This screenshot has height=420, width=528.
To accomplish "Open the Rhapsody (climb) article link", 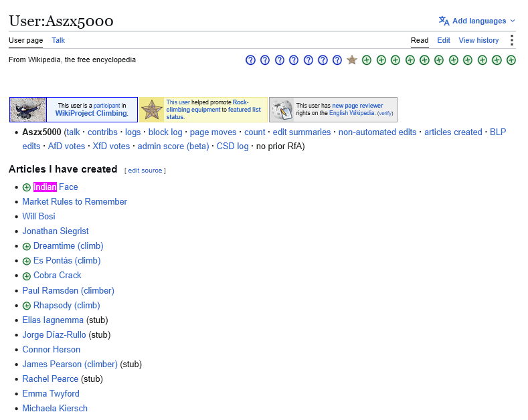I will click(x=67, y=306).
